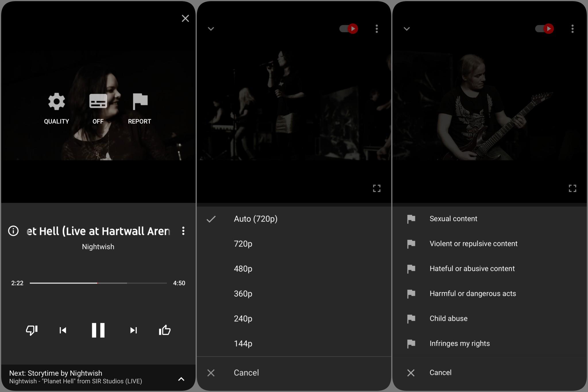
Task: Report as Child abuse
Action: (490, 319)
